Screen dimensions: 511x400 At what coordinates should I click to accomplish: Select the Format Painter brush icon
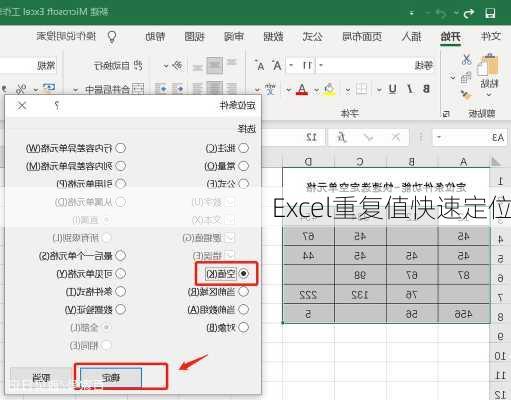466,95
